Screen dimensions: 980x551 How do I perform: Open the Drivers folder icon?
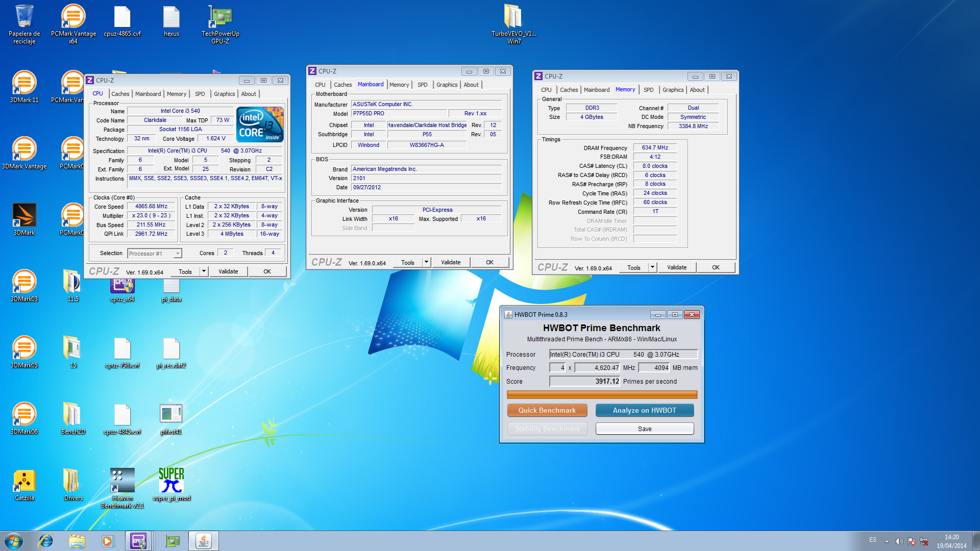pyautogui.click(x=73, y=485)
